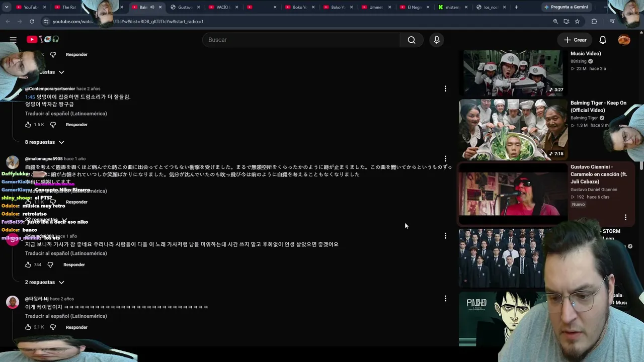Open options menu for @malomagna5905 comment
Screen dimensions: 644x362
[445, 158]
